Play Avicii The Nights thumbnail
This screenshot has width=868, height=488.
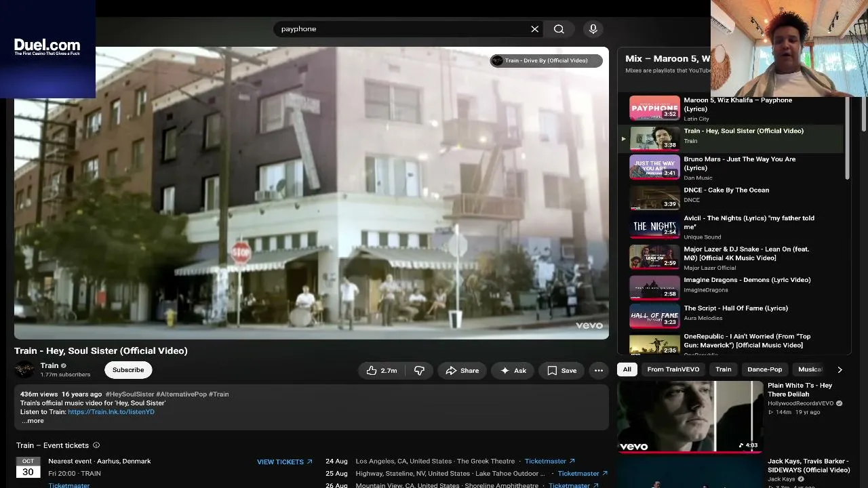point(654,226)
